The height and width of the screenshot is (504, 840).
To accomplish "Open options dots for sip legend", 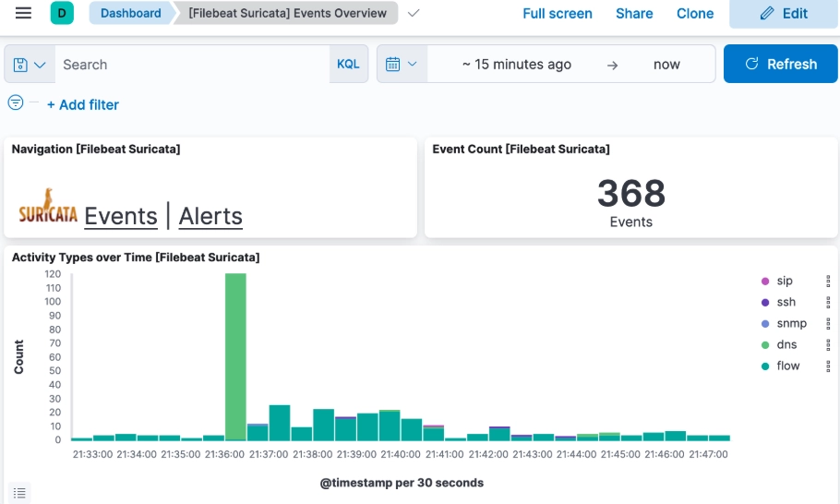I will click(828, 282).
